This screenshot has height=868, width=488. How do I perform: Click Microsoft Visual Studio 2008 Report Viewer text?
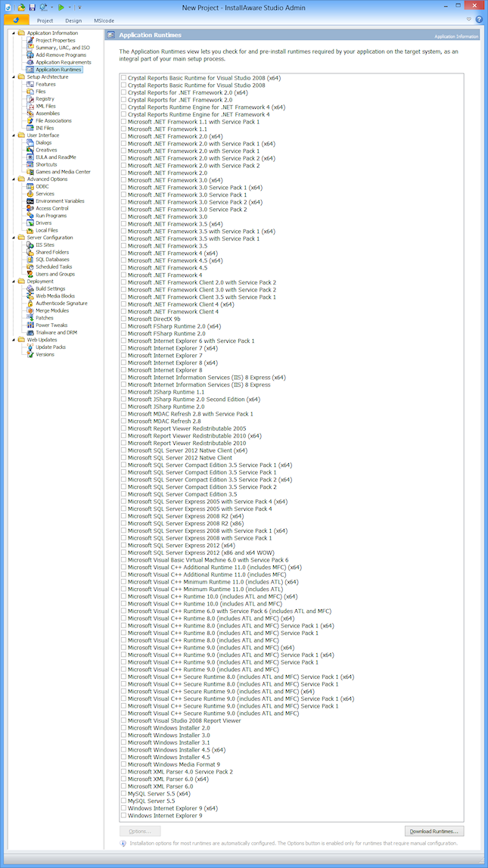[x=185, y=720]
